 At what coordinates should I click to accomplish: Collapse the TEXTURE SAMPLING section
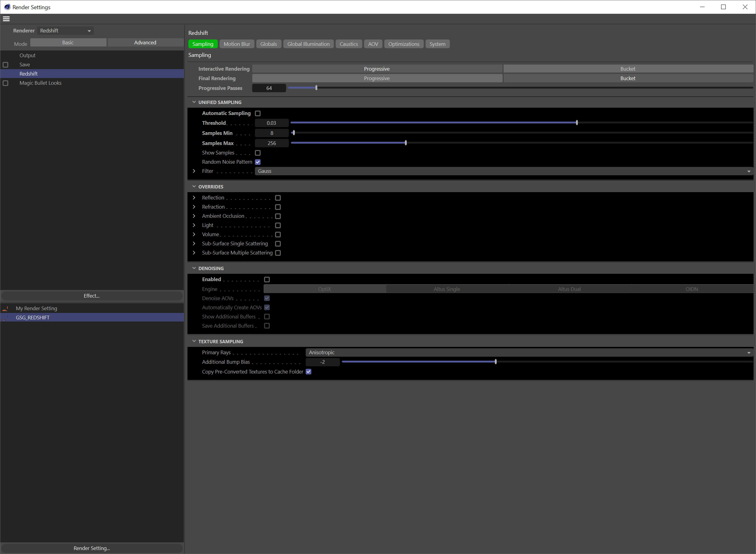tap(194, 341)
